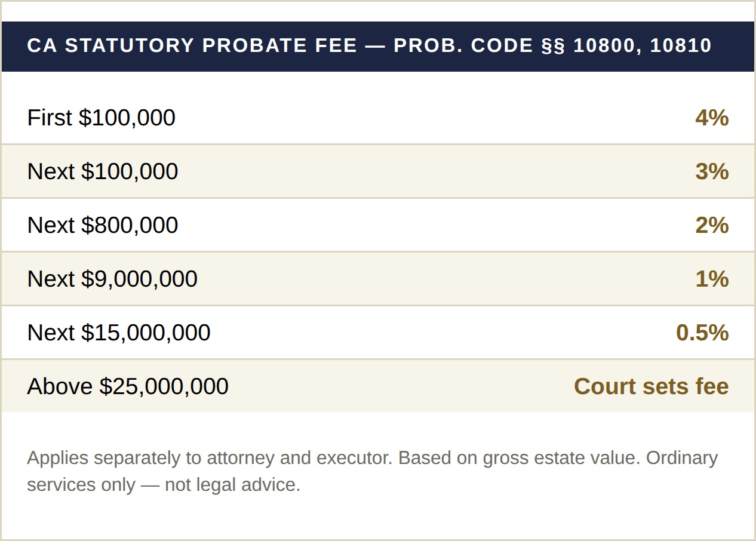Select the first Next $100,000 row label
Screen dimensions: 756x541
103,171
